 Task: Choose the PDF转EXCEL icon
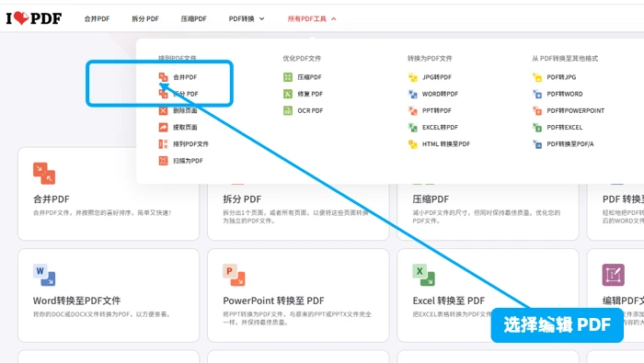(536, 127)
